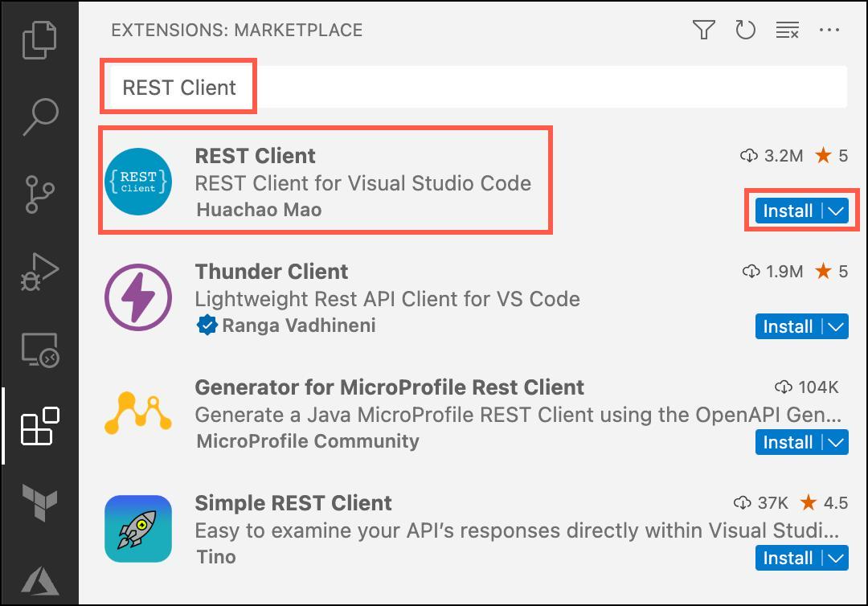Open the Search sidebar icon
The height and width of the screenshot is (606, 868).
[38, 117]
